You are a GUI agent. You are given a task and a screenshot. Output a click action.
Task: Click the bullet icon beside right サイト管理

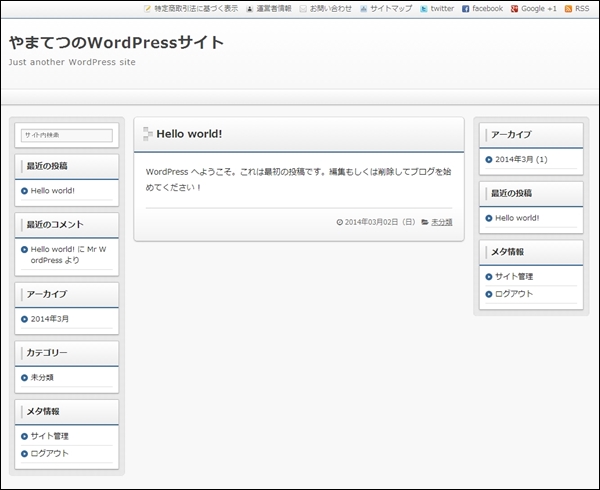[489, 277]
